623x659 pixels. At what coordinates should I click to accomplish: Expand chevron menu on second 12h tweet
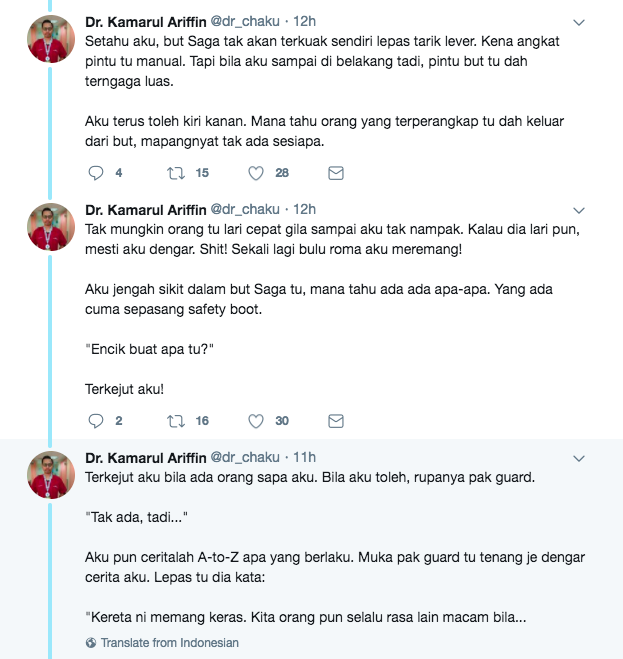click(x=579, y=210)
